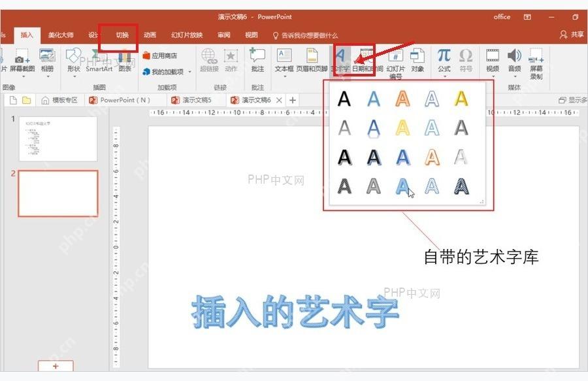The width and height of the screenshot is (588, 381).
Task: Insert an Object (对象)
Action: coord(417,60)
